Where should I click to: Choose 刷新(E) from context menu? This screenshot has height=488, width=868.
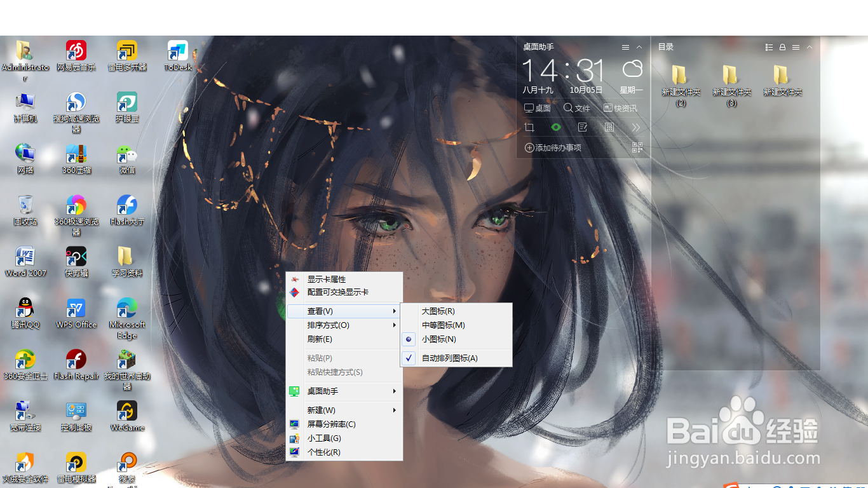point(344,339)
